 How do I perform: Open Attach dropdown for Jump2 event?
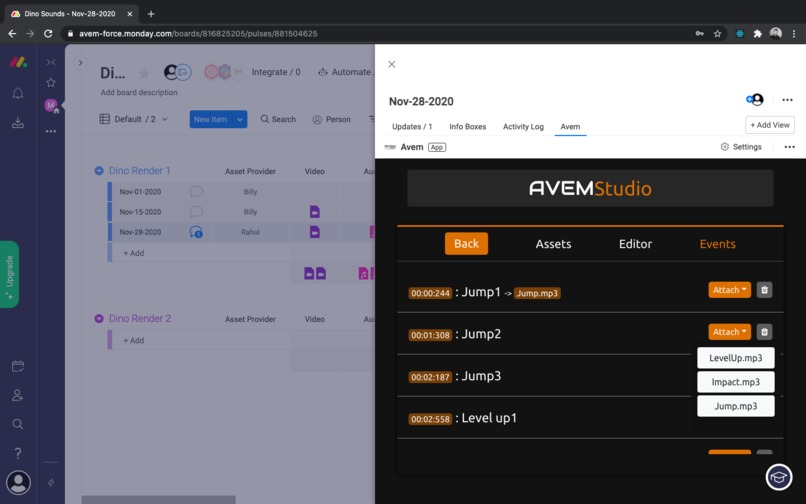point(729,332)
